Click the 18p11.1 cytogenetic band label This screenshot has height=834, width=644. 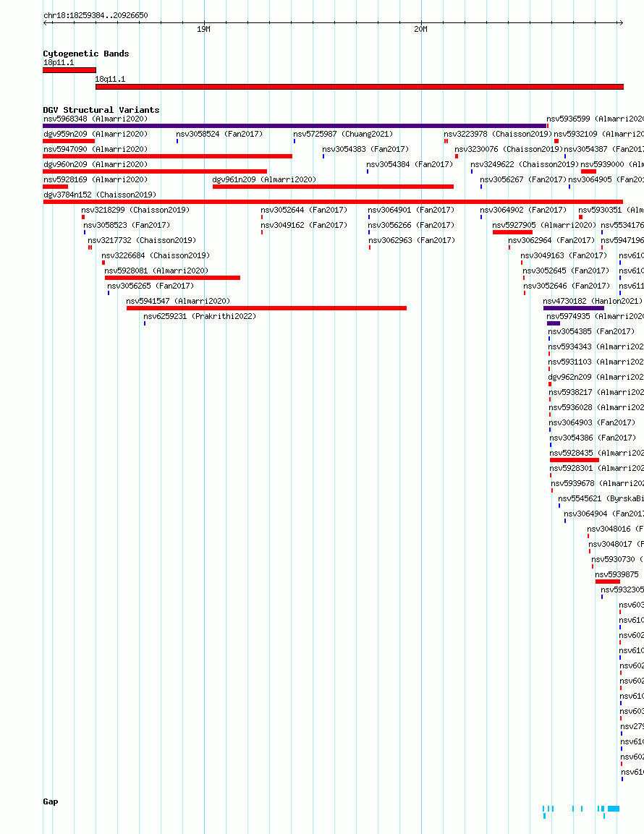coord(59,63)
